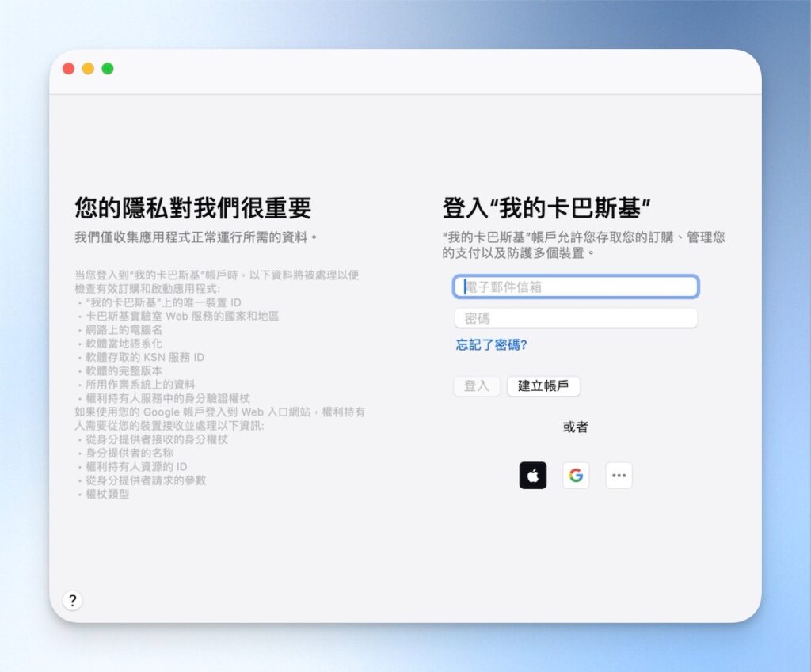Click heading 您的隱私對我們很重要

click(193, 208)
